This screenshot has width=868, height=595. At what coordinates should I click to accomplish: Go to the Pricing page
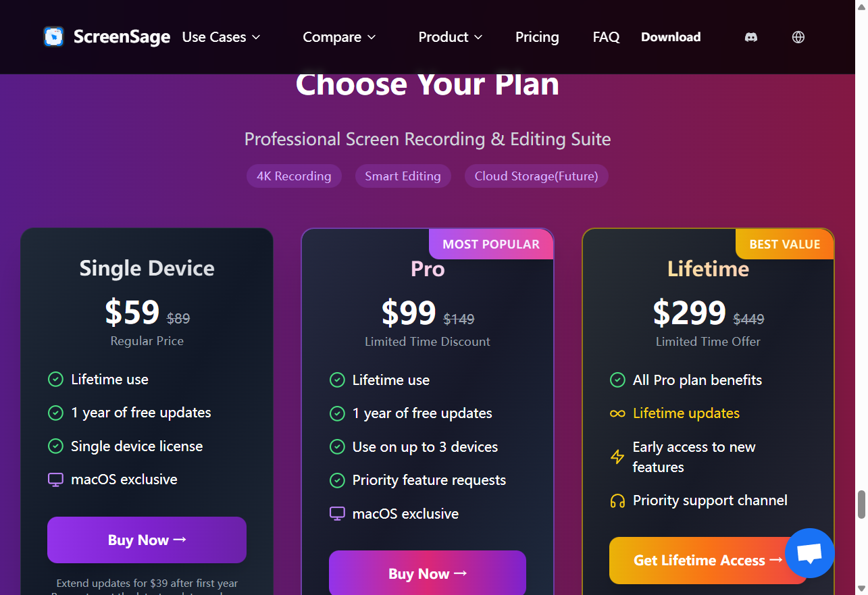click(537, 37)
